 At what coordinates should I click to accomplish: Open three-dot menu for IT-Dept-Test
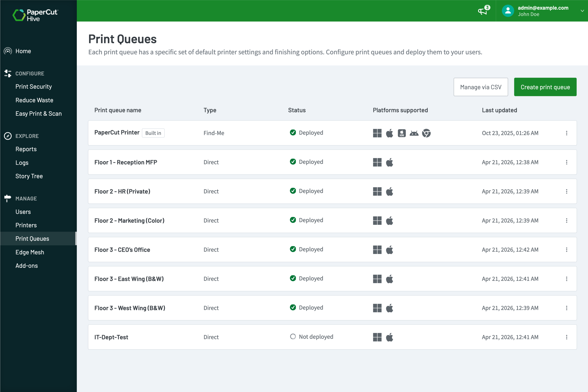(567, 337)
